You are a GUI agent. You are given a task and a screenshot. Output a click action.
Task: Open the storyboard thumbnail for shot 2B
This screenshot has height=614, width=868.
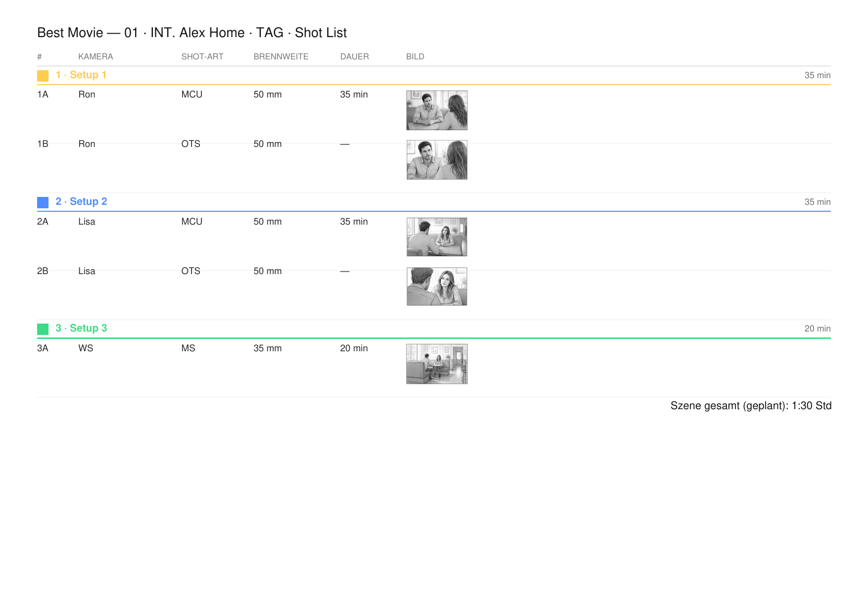point(437,286)
